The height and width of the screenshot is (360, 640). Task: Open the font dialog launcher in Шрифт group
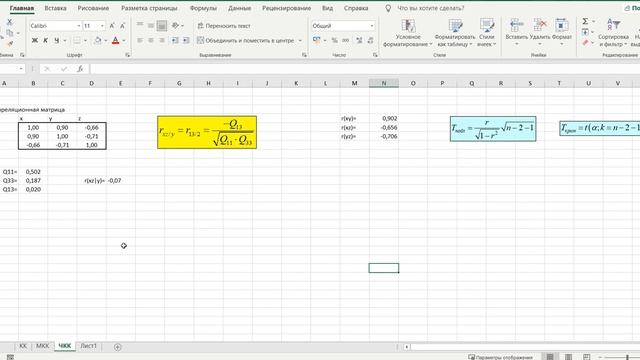point(127,55)
